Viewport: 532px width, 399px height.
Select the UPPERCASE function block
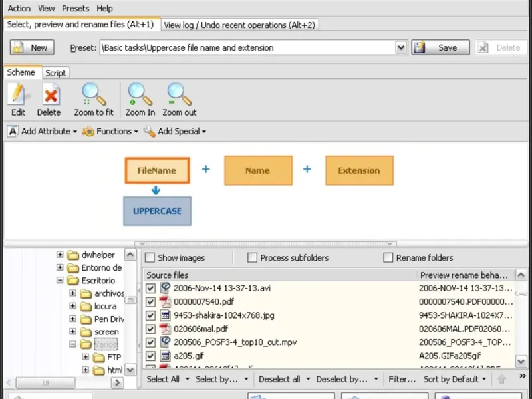point(157,211)
